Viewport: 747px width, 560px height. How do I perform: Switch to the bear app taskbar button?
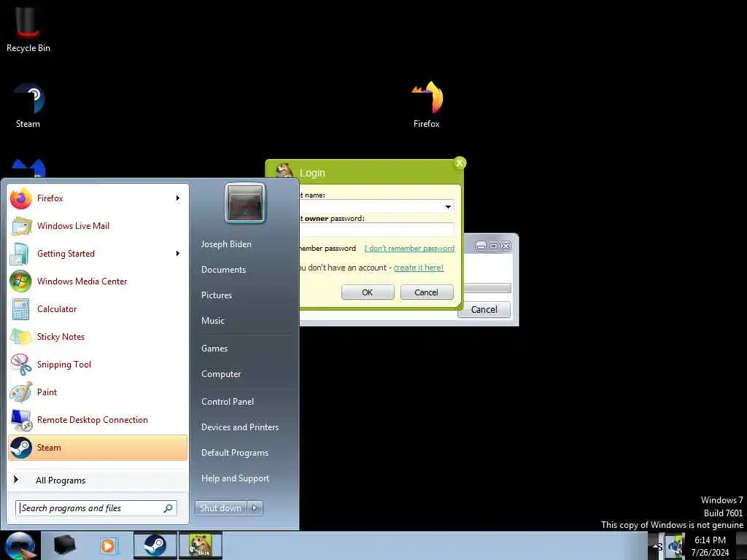coord(201,545)
